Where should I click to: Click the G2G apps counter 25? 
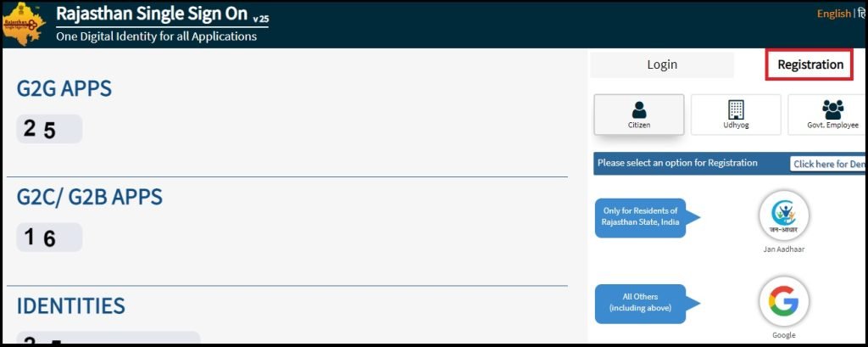(x=49, y=129)
